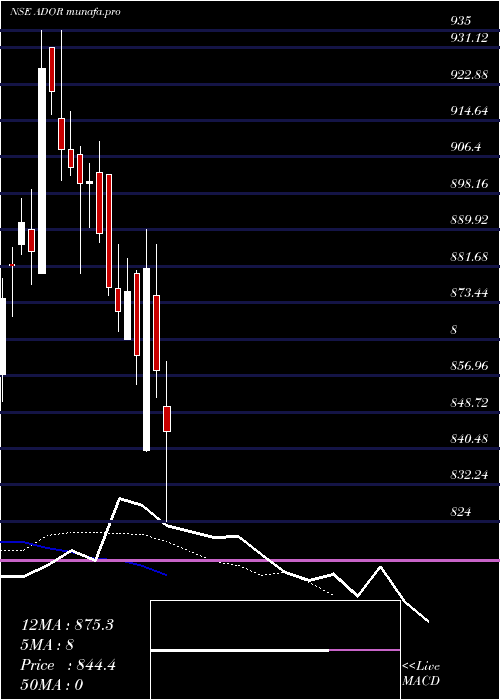Click the tallest white candlestick body
Screen dimensions: 500x700
42,171
